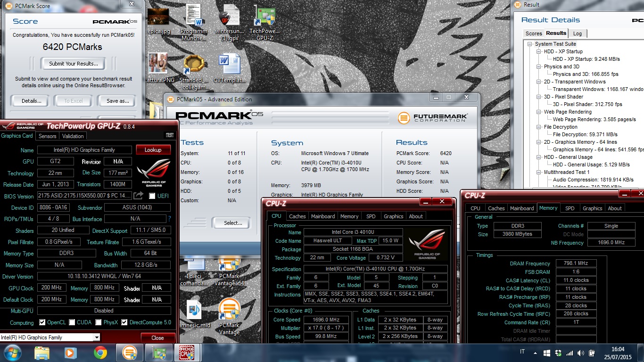Select Audio Compression result row
The image size is (644, 362).
point(593,180)
